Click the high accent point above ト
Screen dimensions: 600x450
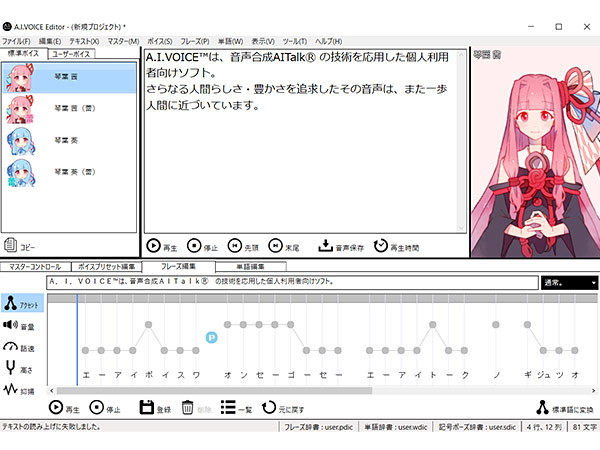(433, 324)
